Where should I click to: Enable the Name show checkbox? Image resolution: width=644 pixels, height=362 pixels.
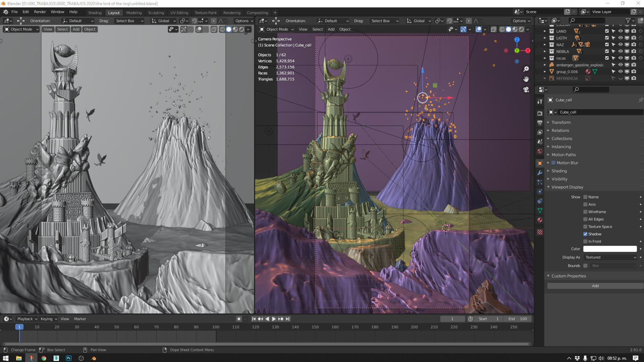tap(585, 197)
